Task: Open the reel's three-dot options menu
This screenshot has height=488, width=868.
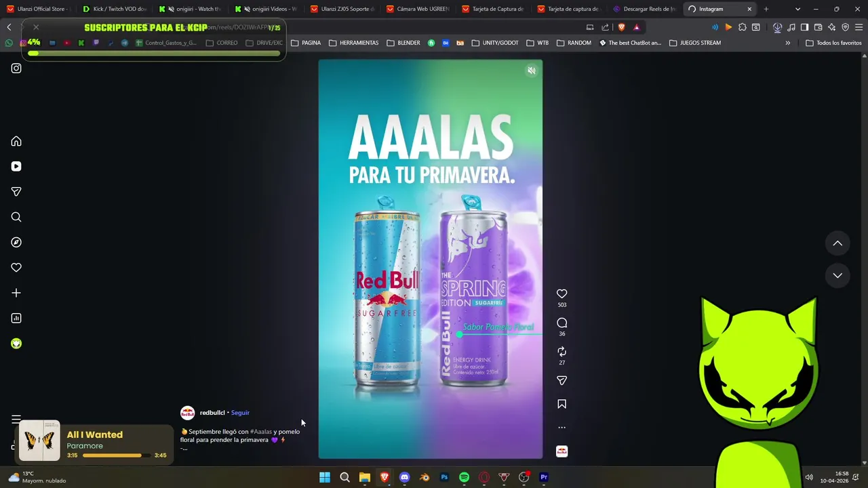Action: coord(561,428)
